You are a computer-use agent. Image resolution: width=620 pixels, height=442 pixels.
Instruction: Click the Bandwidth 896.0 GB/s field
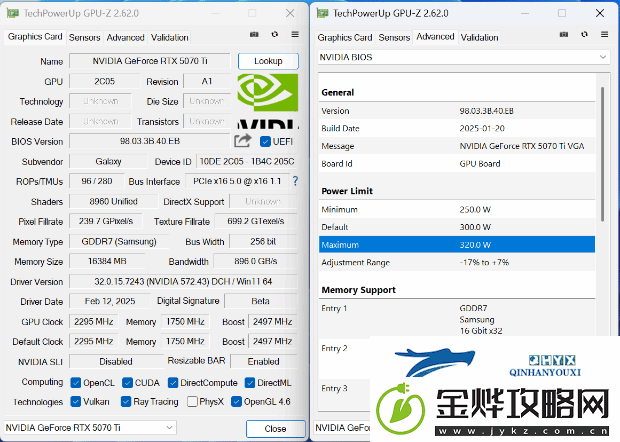[255, 261]
